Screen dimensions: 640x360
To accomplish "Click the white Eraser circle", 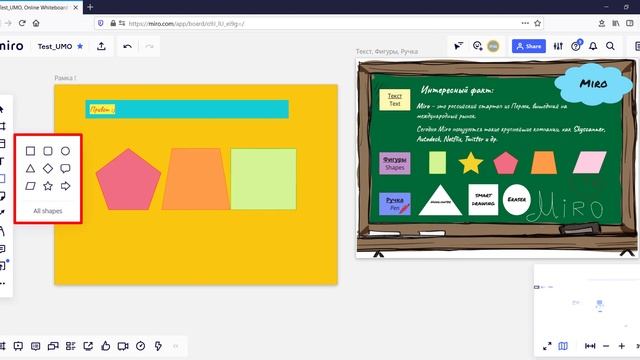I will pos(517,200).
